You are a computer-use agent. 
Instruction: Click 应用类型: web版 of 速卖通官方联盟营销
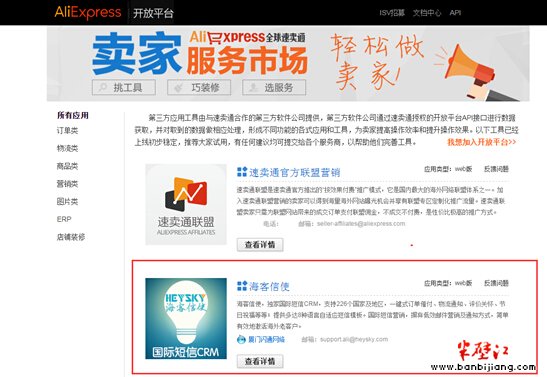[448, 169]
